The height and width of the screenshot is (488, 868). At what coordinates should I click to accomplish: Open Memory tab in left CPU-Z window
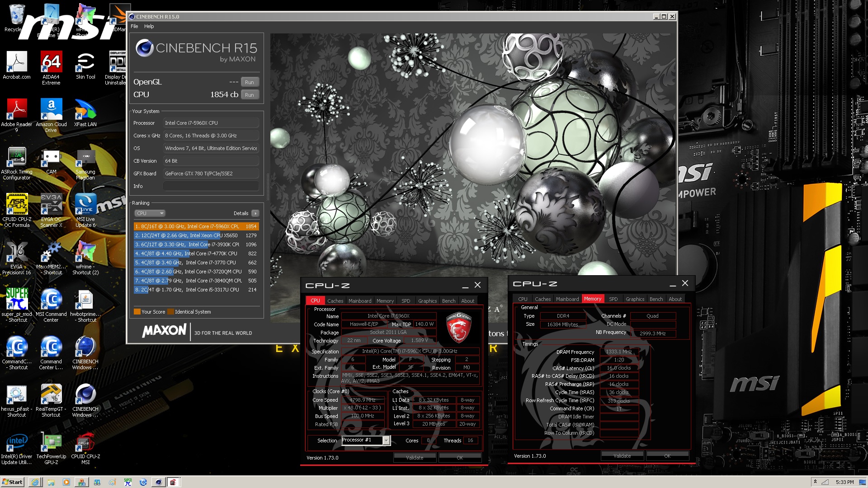point(385,301)
